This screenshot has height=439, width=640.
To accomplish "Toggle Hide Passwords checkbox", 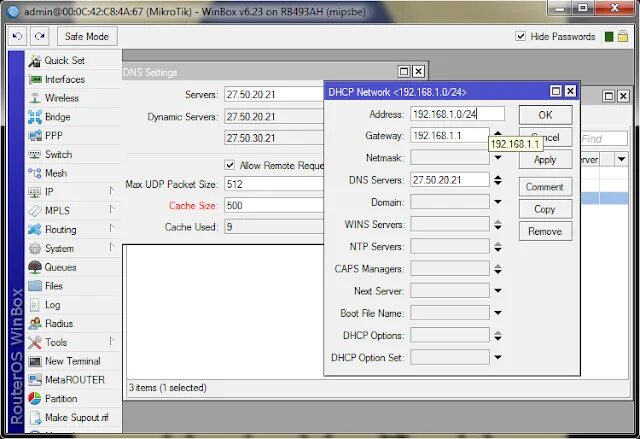I will (x=520, y=36).
